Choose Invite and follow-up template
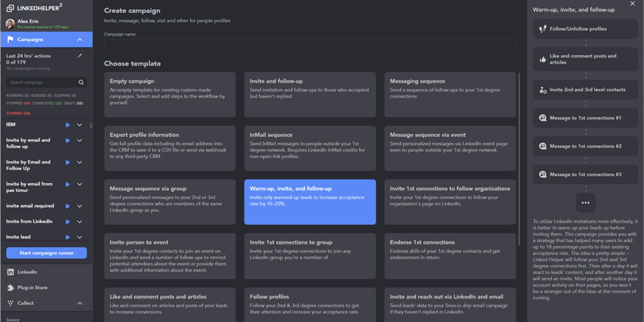644x322 pixels. 310,94
